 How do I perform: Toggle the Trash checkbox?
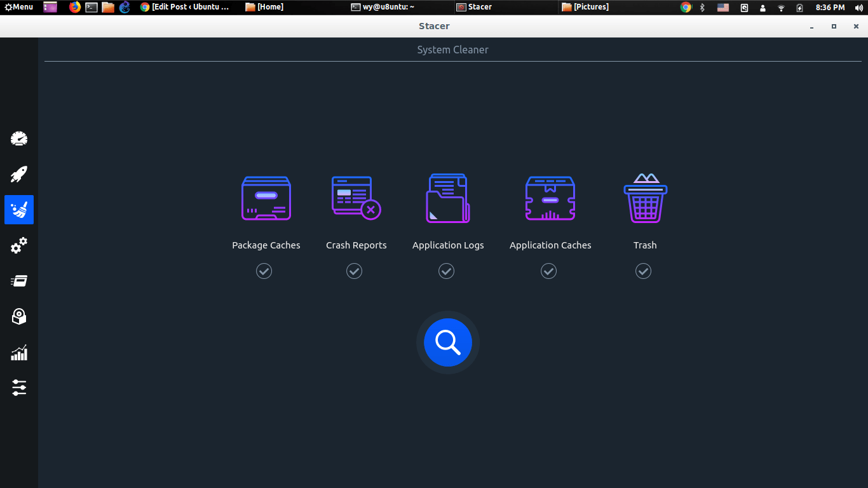pyautogui.click(x=643, y=271)
